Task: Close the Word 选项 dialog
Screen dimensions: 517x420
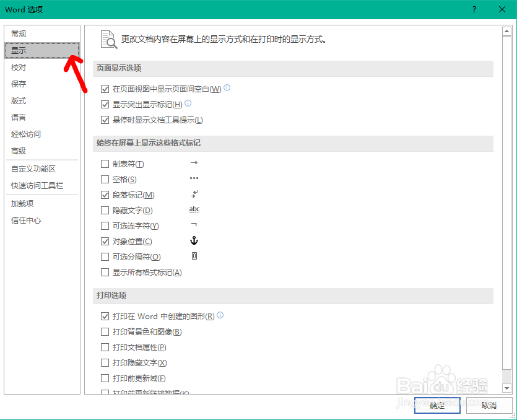Action: click(502, 9)
